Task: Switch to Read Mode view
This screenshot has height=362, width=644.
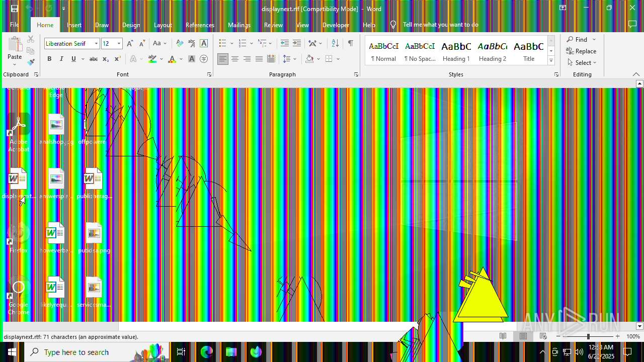Action: 503,336
